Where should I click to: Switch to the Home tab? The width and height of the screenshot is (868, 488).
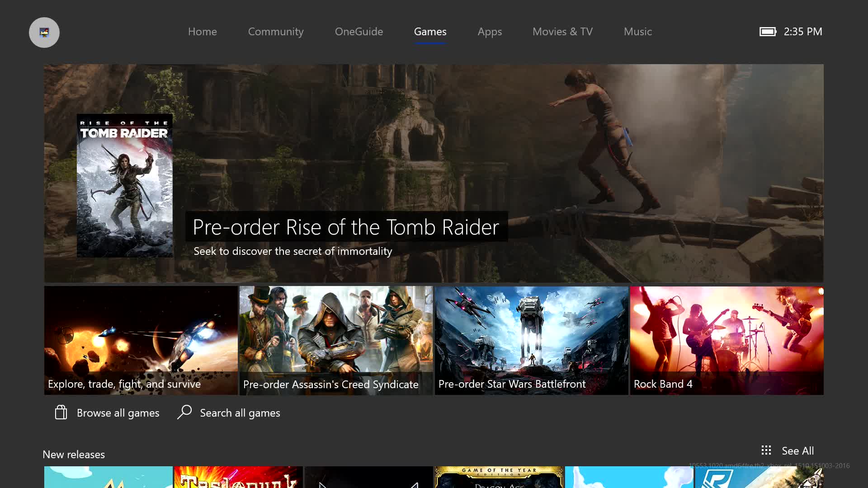(202, 32)
